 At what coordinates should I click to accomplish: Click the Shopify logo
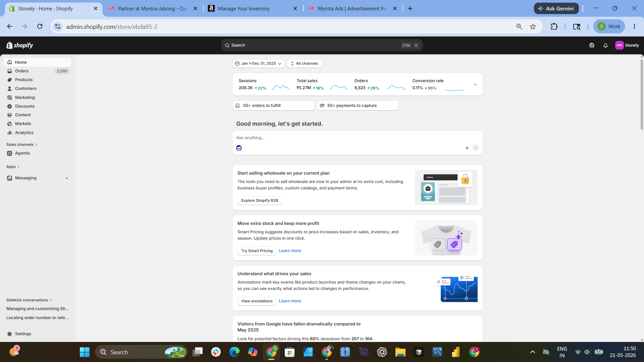click(20, 45)
